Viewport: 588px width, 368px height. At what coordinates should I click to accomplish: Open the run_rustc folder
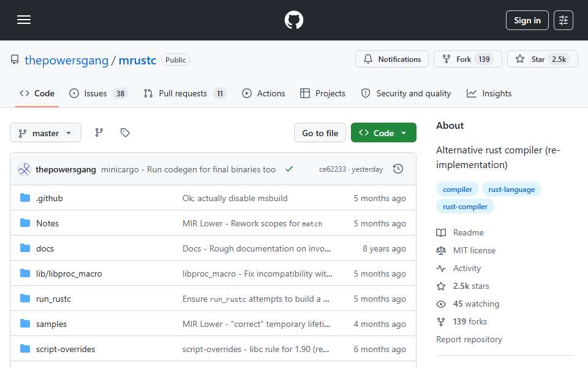coord(53,299)
